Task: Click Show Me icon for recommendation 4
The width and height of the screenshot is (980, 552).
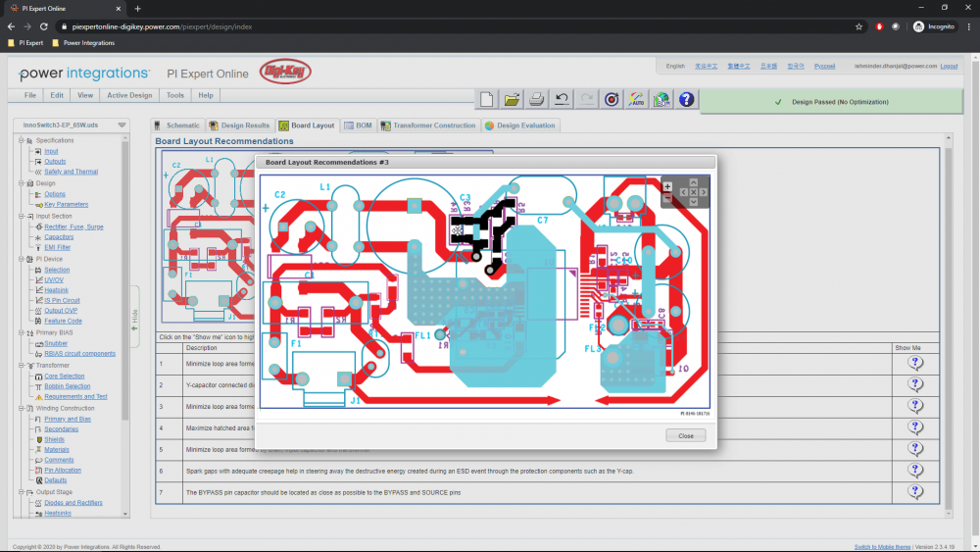Action: [x=915, y=427]
